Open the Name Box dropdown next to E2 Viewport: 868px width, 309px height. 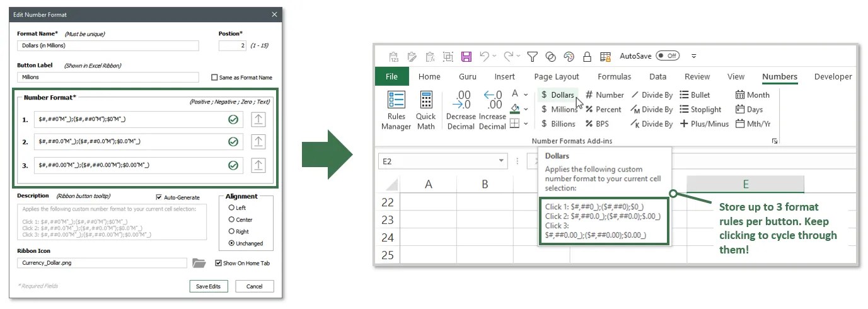pyautogui.click(x=501, y=161)
